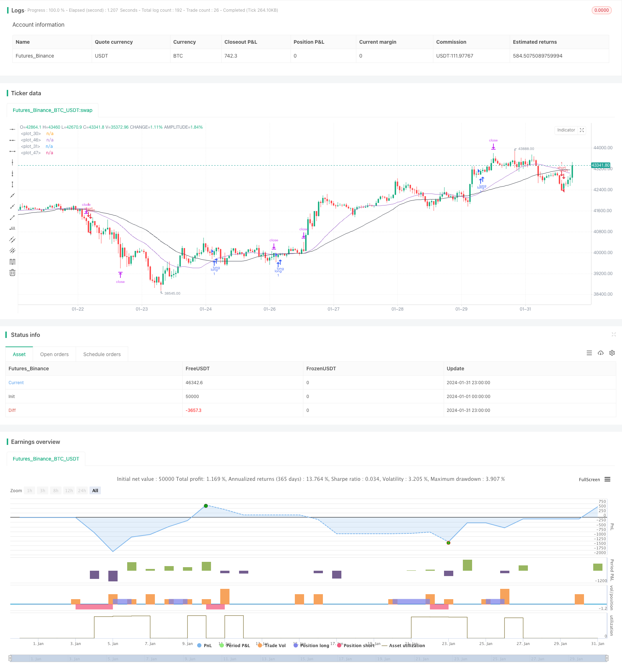
Task: Click the navigator timeline range bar
Action: pos(309,658)
